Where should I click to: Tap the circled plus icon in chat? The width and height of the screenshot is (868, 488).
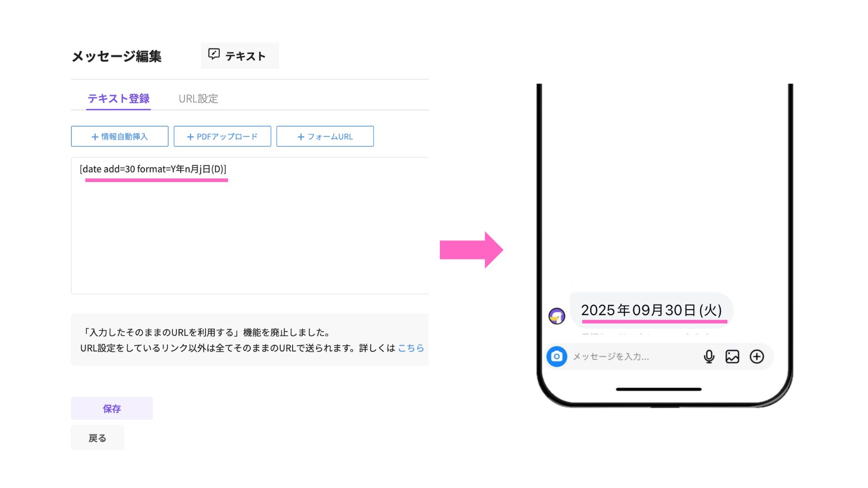pos(757,357)
